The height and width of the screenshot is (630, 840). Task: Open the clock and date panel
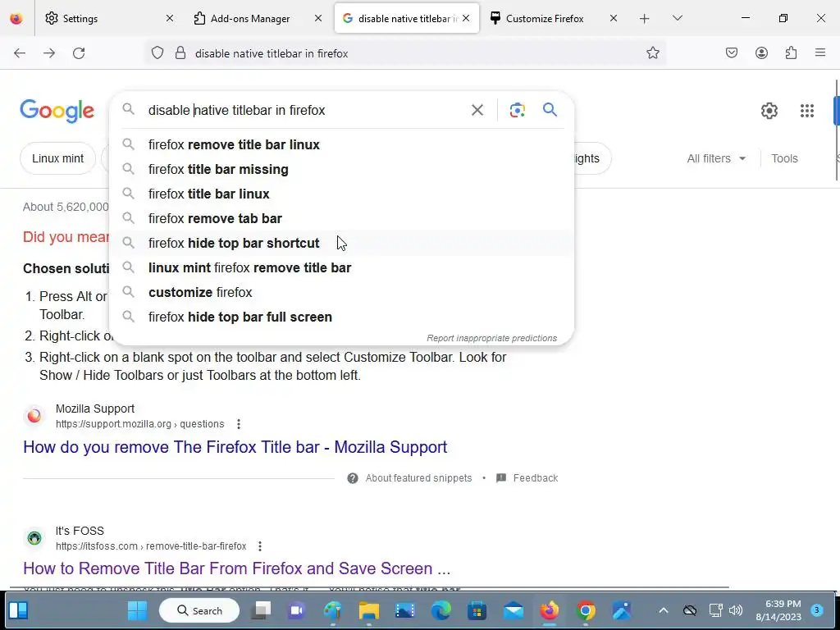(x=778, y=610)
